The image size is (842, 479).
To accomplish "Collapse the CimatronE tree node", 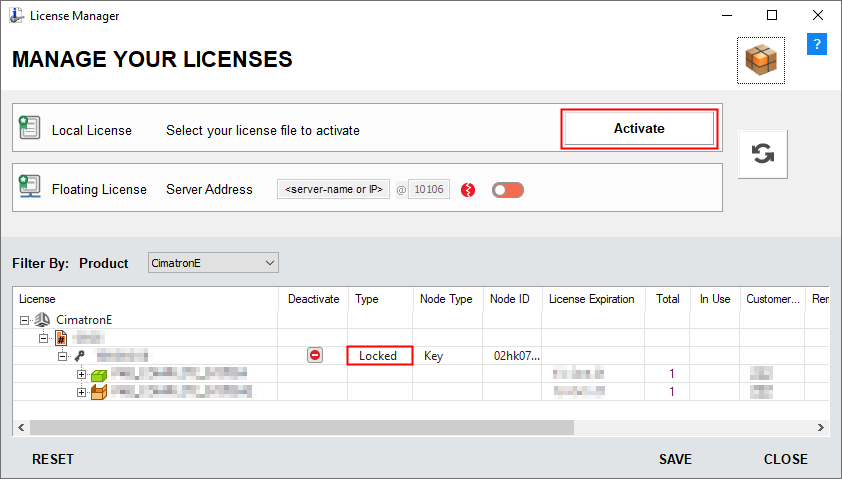I will 24,320.
